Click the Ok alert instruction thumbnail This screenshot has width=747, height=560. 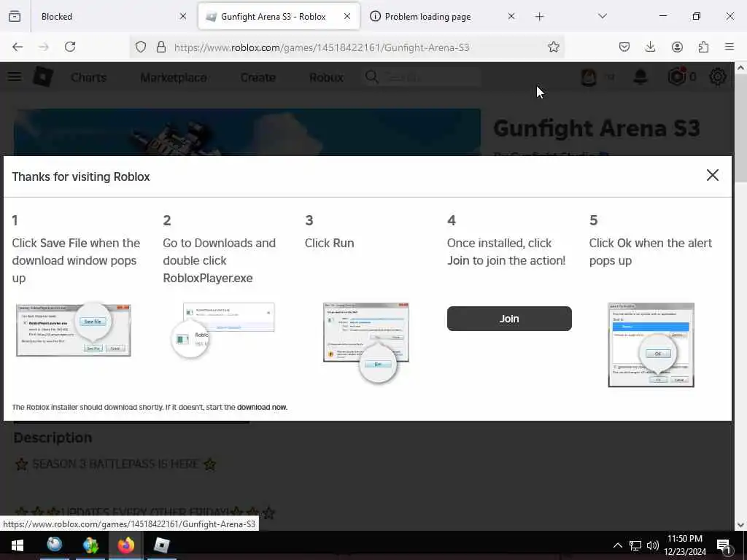[x=651, y=345]
